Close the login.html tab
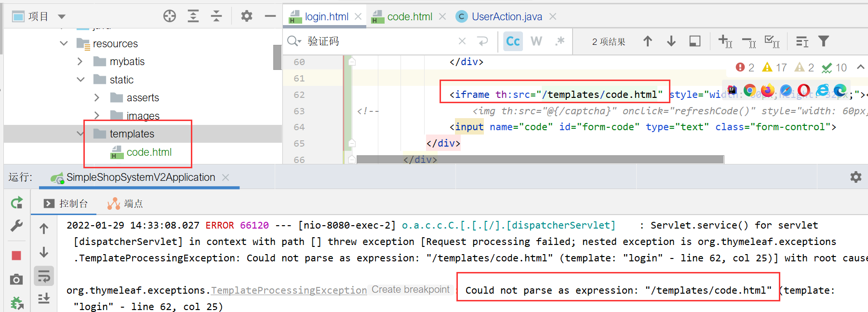868x312 pixels. point(358,16)
